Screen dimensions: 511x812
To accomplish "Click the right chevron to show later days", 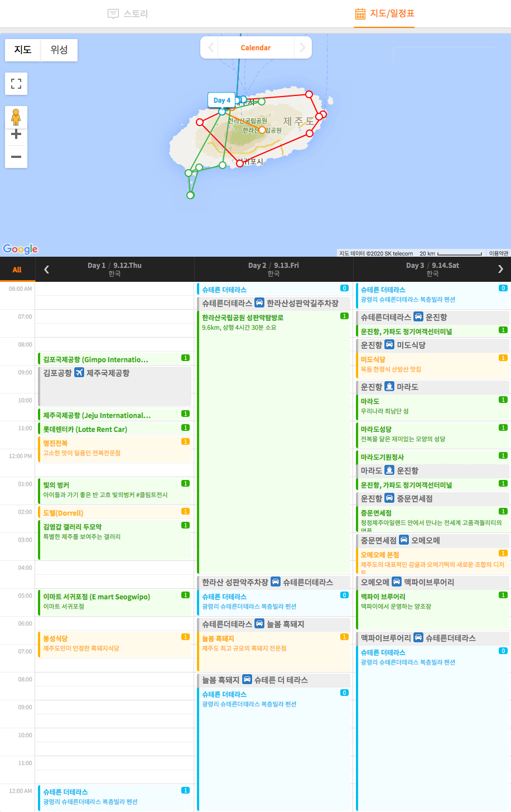I will [500, 269].
